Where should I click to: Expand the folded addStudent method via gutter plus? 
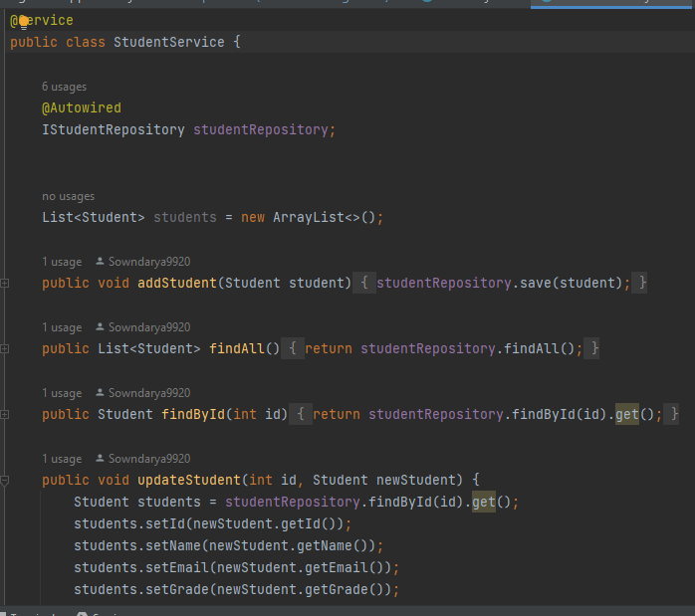point(4,283)
